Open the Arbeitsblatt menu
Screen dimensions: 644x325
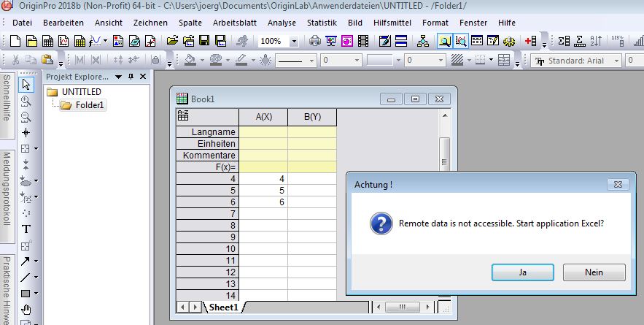pos(235,23)
